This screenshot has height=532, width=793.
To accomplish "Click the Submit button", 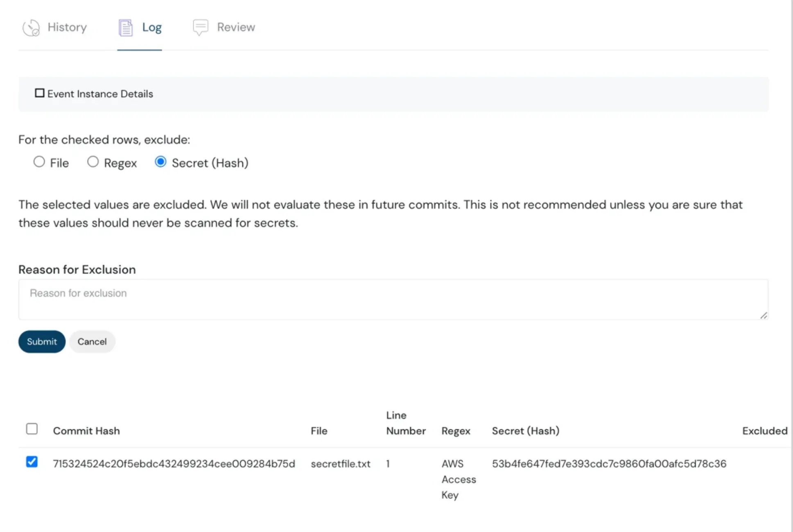I will [41, 342].
